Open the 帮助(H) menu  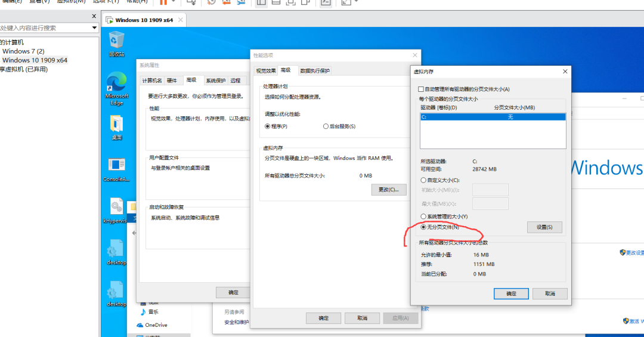[x=137, y=2]
